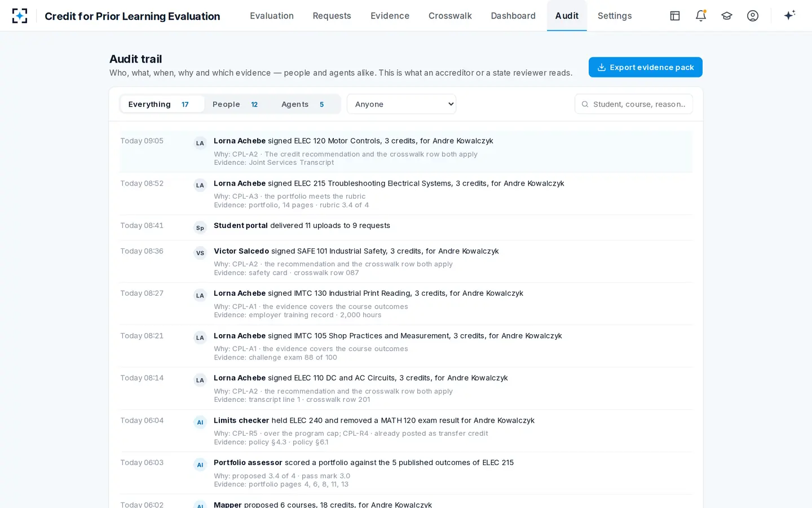Click the LA avatar on ELEC 120 entry

(200, 143)
